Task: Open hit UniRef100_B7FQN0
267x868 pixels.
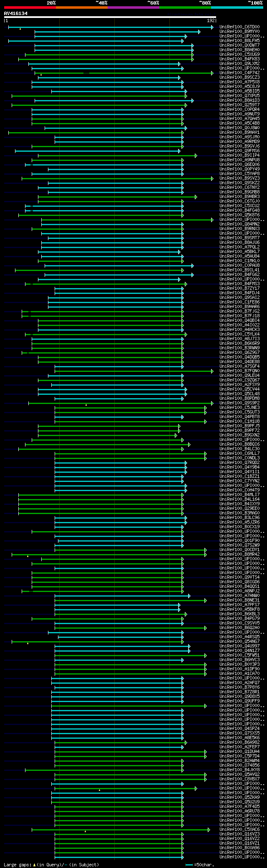Action: [x=239, y=371]
